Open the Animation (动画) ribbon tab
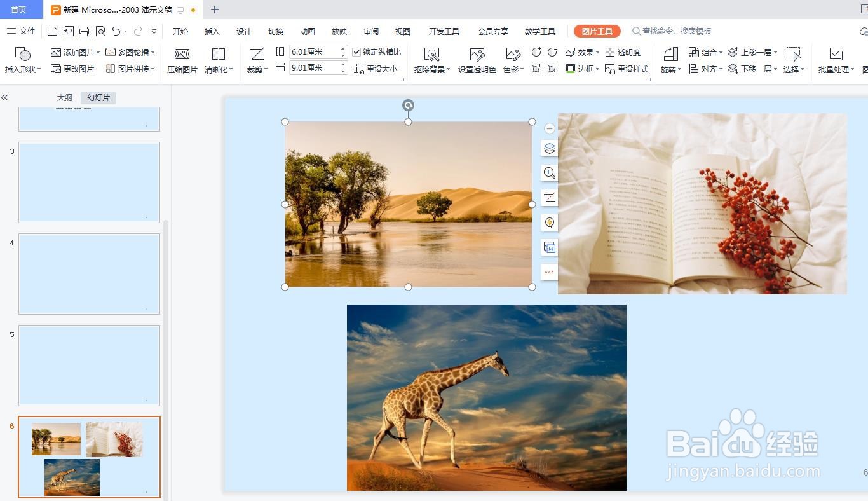The width and height of the screenshot is (868, 501). click(308, 31)
